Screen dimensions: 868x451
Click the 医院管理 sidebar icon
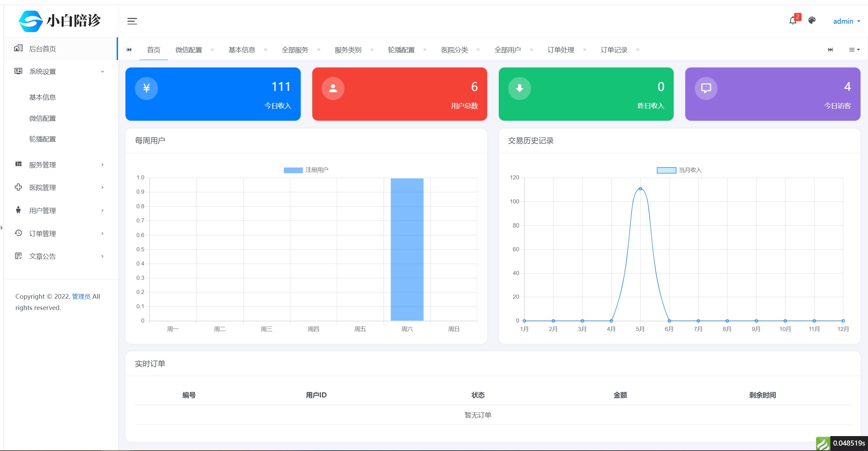click(x=18, y=187)
